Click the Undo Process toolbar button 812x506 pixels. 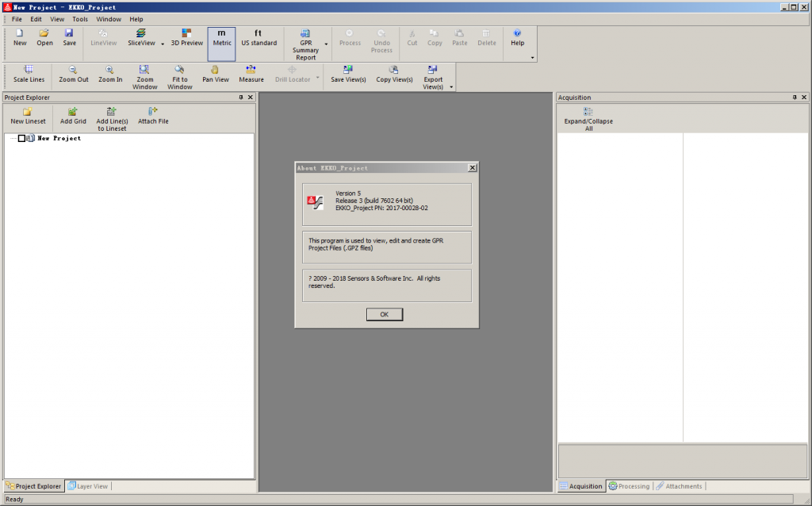(x=381, y=41)
